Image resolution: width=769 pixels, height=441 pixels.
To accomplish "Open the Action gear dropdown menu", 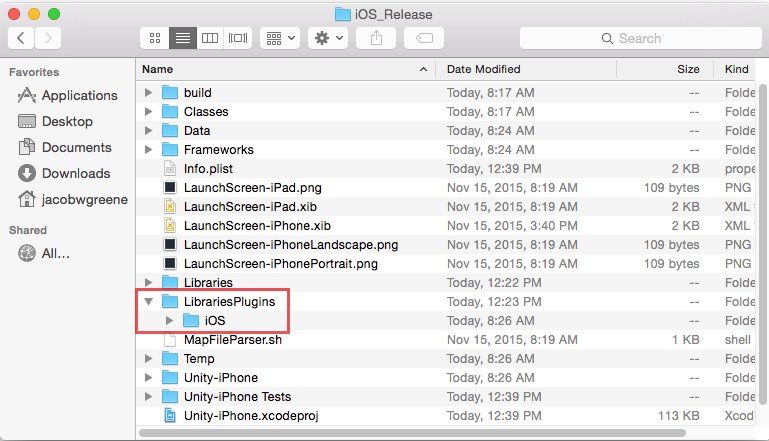I will coord(328,38).
